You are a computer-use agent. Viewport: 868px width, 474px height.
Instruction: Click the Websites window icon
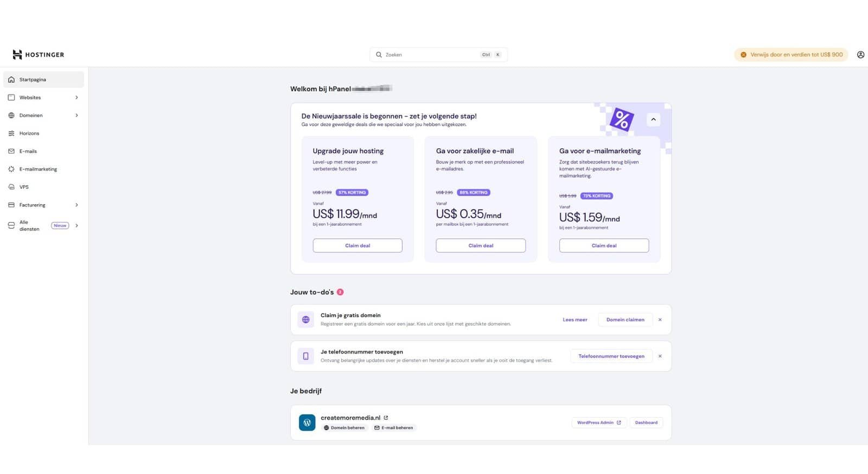point(11,98)
